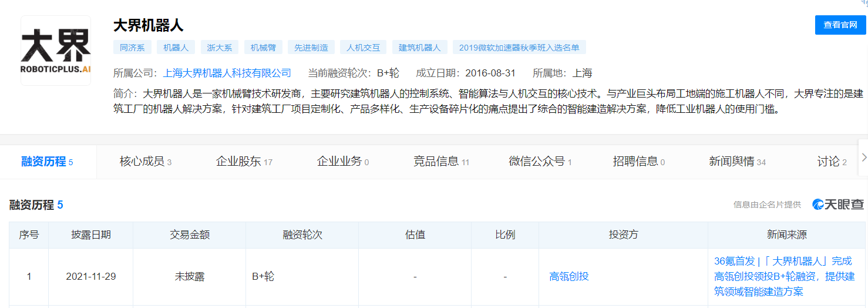Click the 披露日期 column header
Image resolution: width=868 pixels, height=308 pixels.
pos(91,235)
